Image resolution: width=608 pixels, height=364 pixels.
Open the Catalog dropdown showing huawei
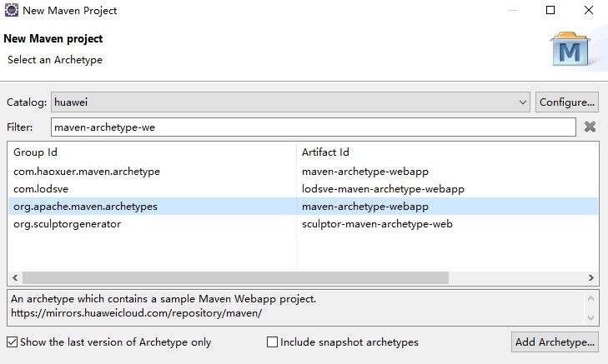290,102
